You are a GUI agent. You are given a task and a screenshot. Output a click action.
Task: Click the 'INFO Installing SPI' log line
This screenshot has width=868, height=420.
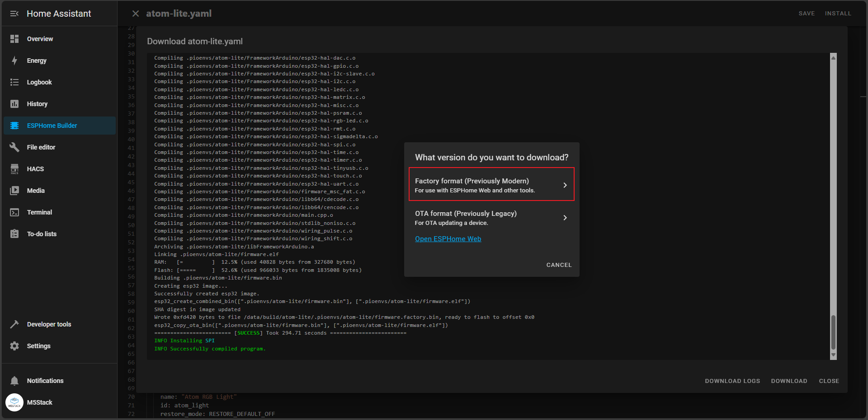click(184, 341)
